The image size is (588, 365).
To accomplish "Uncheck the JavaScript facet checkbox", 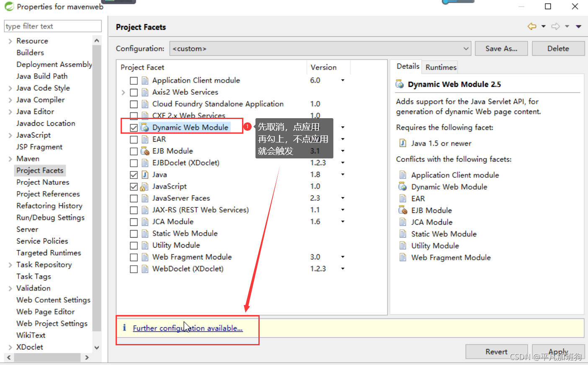I will pos(134,186).
